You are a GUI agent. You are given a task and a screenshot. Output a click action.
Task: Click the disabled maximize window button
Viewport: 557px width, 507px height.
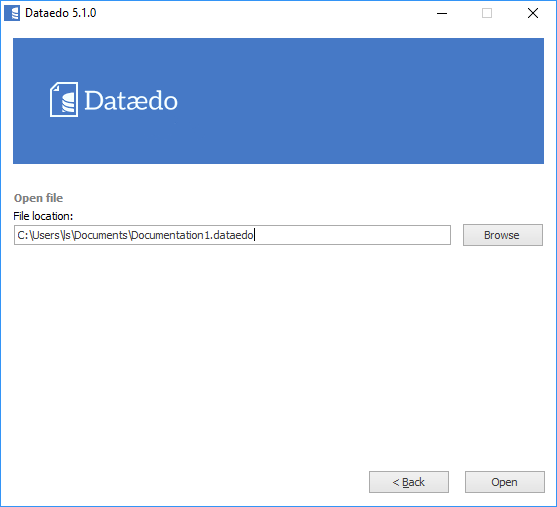(487, 13)
